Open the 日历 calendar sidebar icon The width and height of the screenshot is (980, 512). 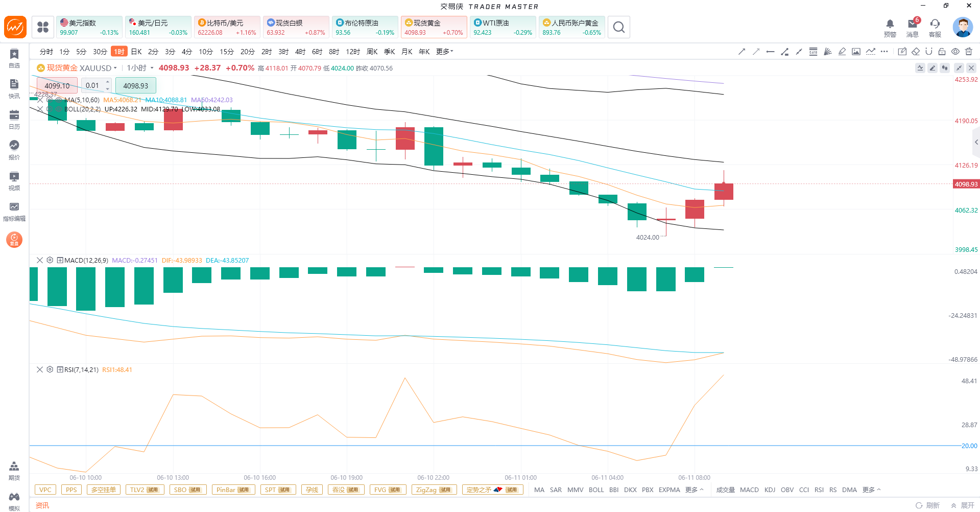(14, 120)
